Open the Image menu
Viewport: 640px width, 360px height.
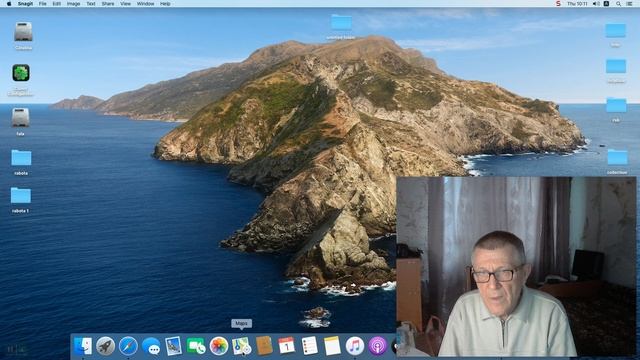(73, 4)
